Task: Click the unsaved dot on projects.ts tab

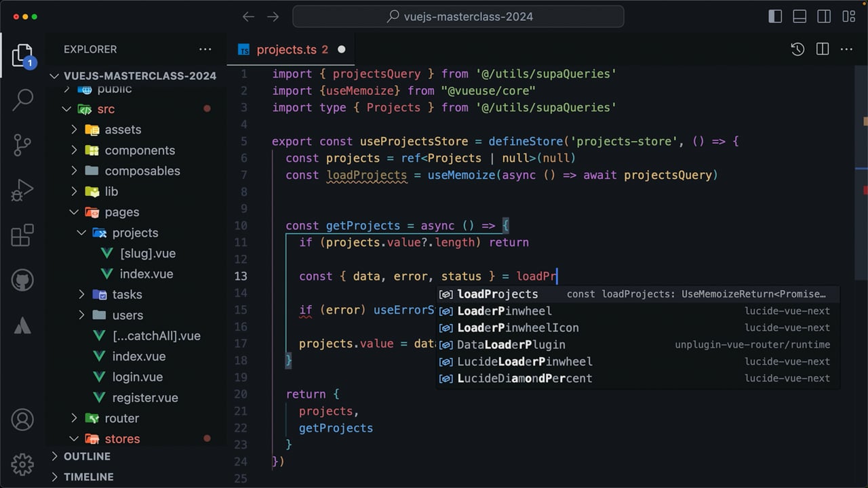Action: coord(342,49)
